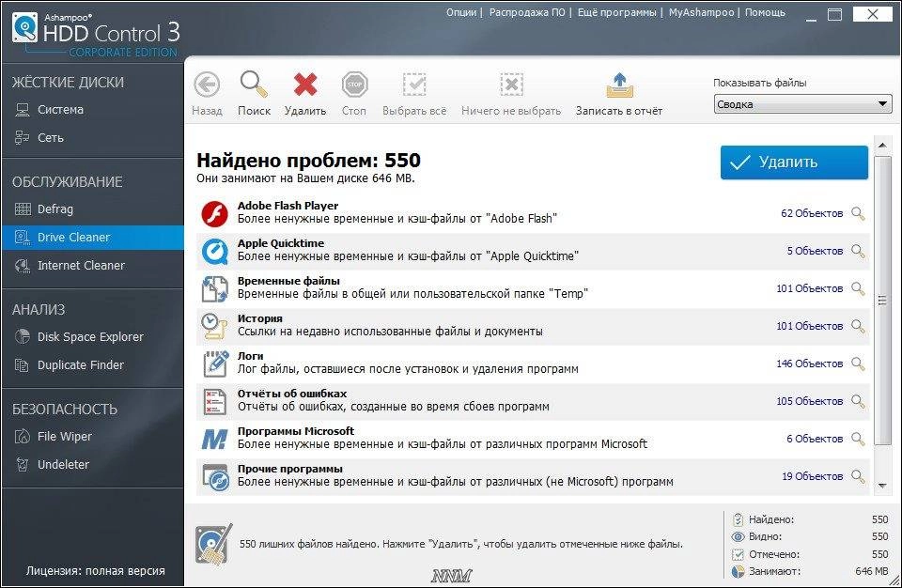Click the Apple Quicktime icon
The image size is (902, 588).
click(214, 252)
